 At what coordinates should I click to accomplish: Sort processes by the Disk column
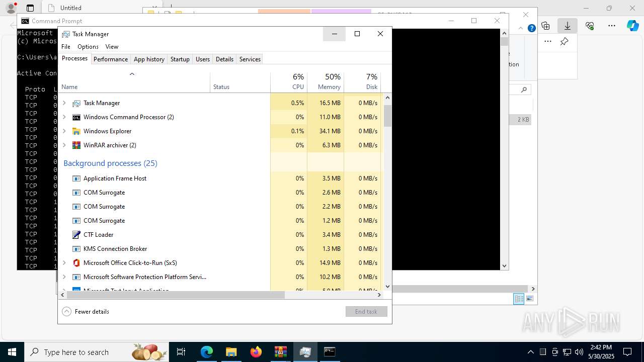click(x=362, y=82)
